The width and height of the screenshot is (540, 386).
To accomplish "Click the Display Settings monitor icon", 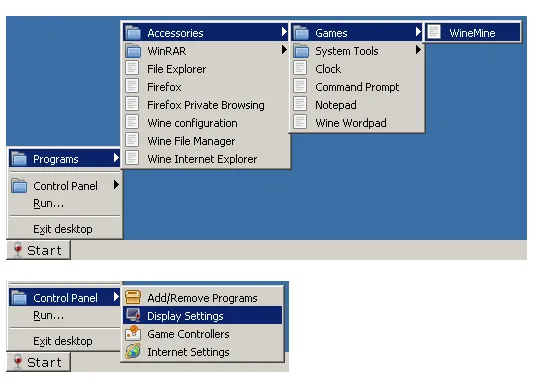I will coord(133,315).
